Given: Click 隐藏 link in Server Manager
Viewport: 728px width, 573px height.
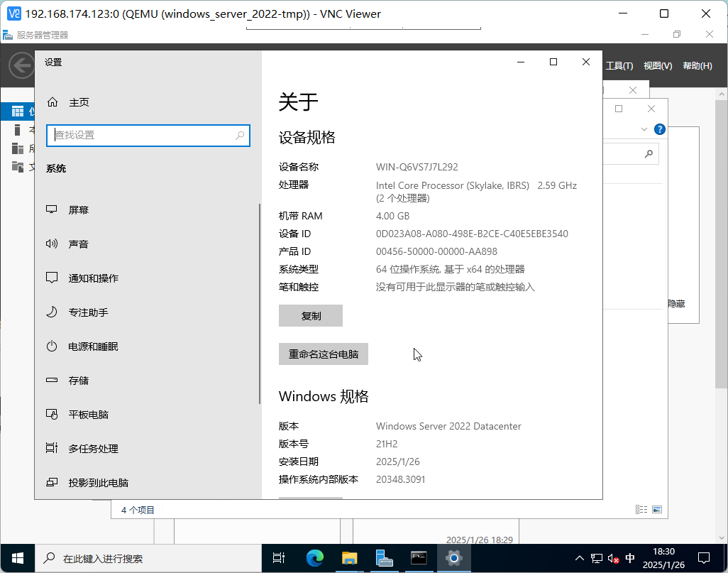Looking at the screenshot, I should (676, 303).
